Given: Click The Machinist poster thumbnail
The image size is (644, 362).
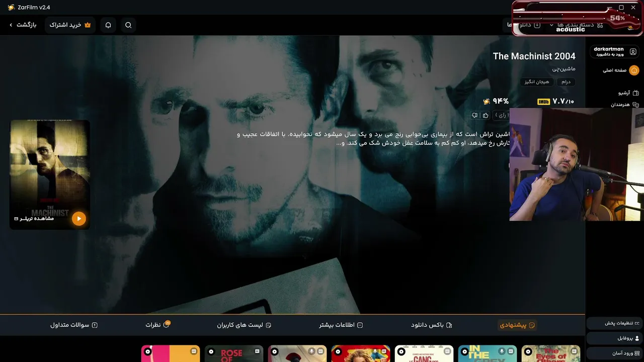Looking at the screenshot, I should [x=50, y=174].
